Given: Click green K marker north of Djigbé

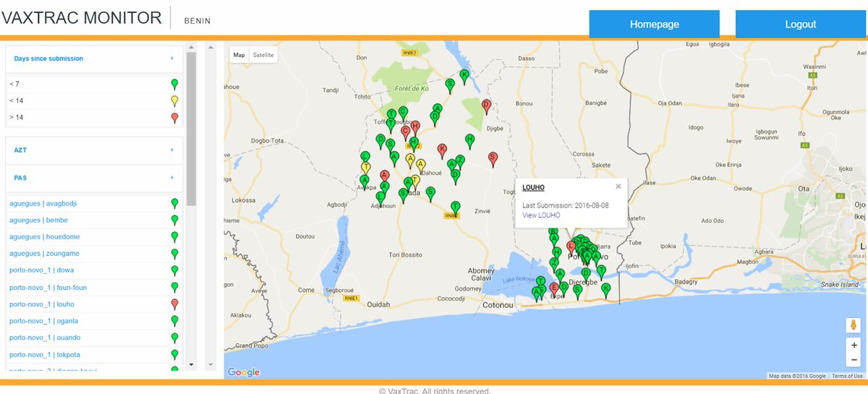Looking at the screenshot, I should [464, 77].
